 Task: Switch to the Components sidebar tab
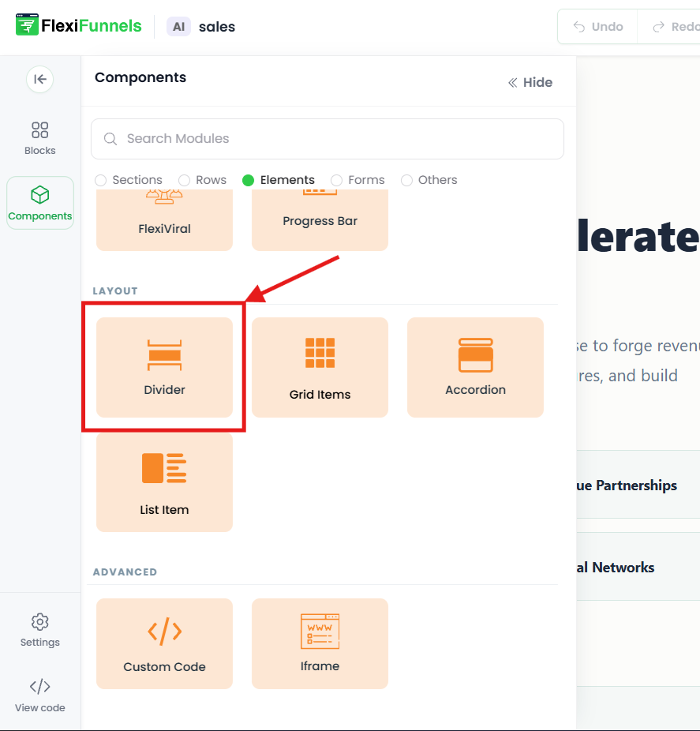40,203
